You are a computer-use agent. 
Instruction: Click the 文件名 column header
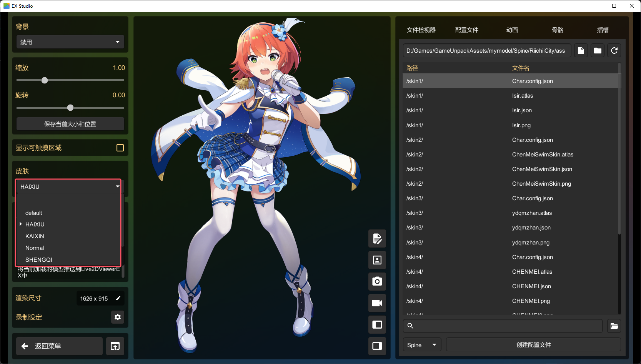(521, 68)
